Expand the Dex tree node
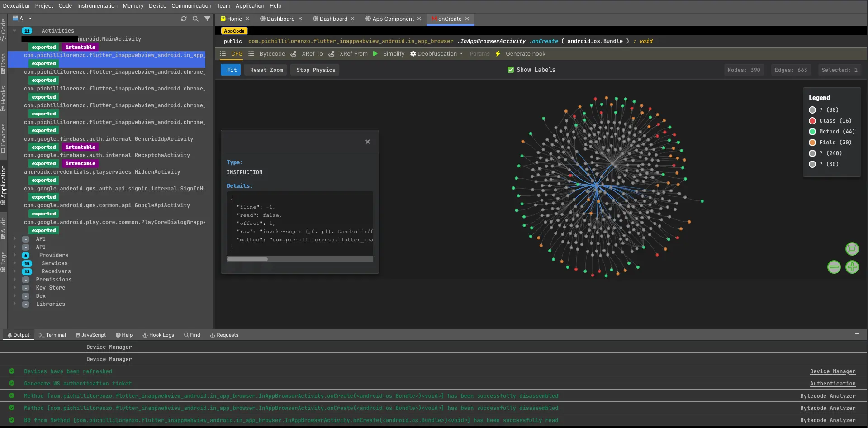868x428 pixels. pyautogui.click(x=15, y=296)
